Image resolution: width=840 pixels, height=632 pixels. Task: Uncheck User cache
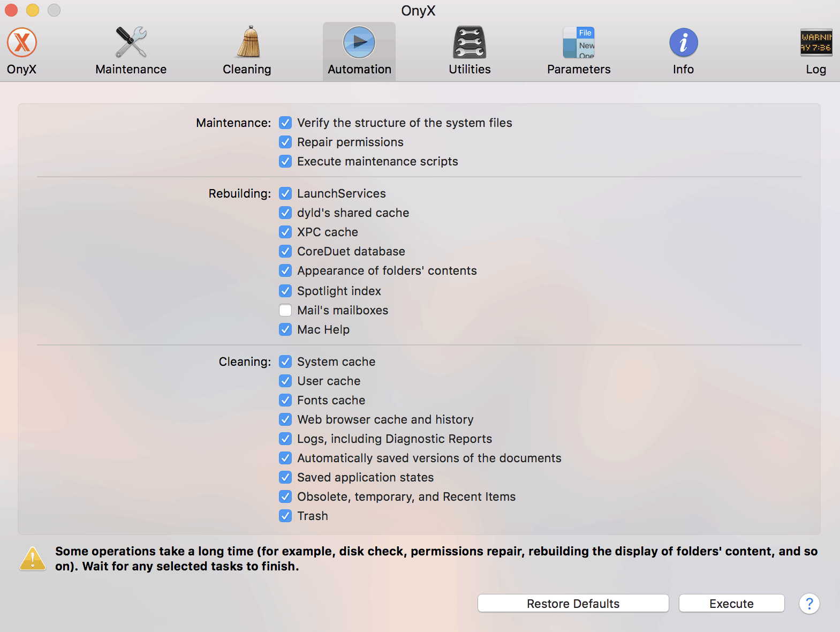286,381
